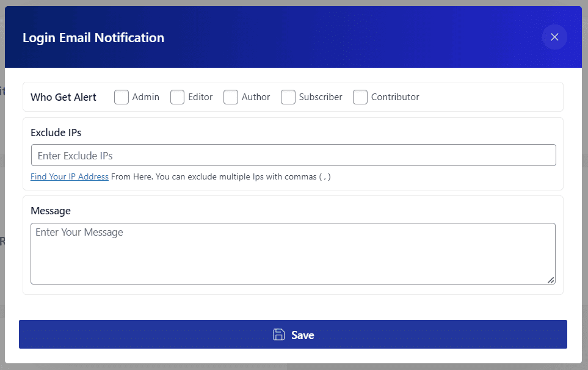
Task: Click the Exclude IPs heading
Action: [x=56, y=132]
